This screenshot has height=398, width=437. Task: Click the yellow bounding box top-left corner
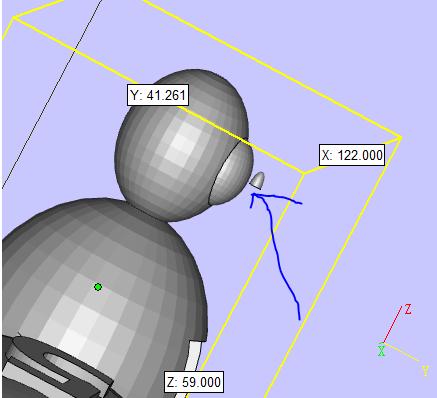coord(13,18)
